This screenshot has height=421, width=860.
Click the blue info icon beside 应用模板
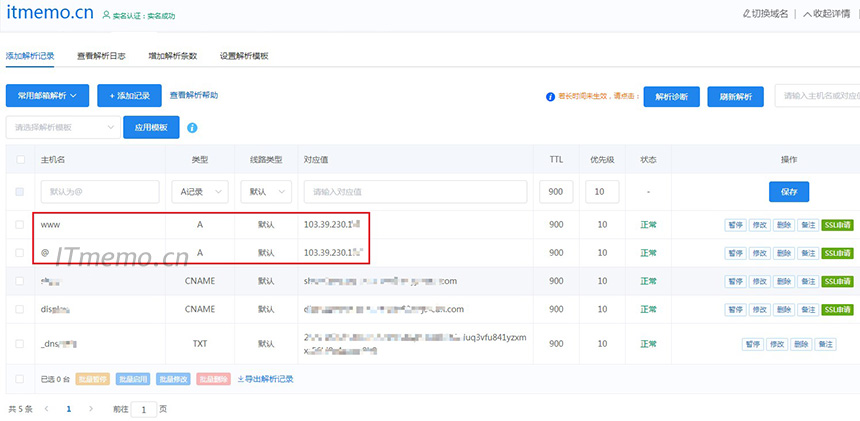192,128
